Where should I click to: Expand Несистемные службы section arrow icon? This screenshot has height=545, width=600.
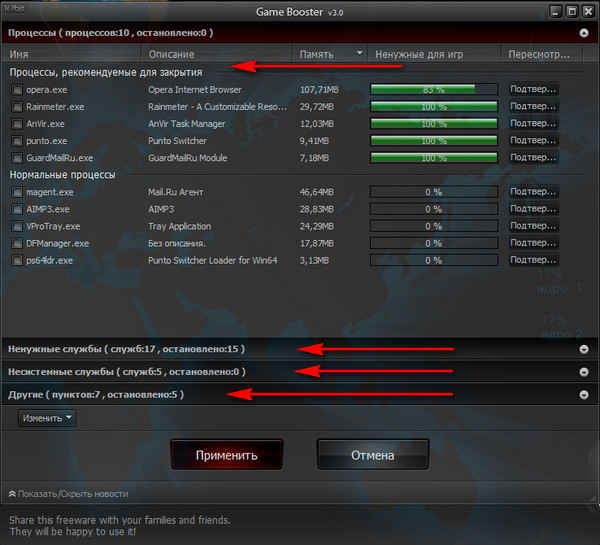click(583, 372)
